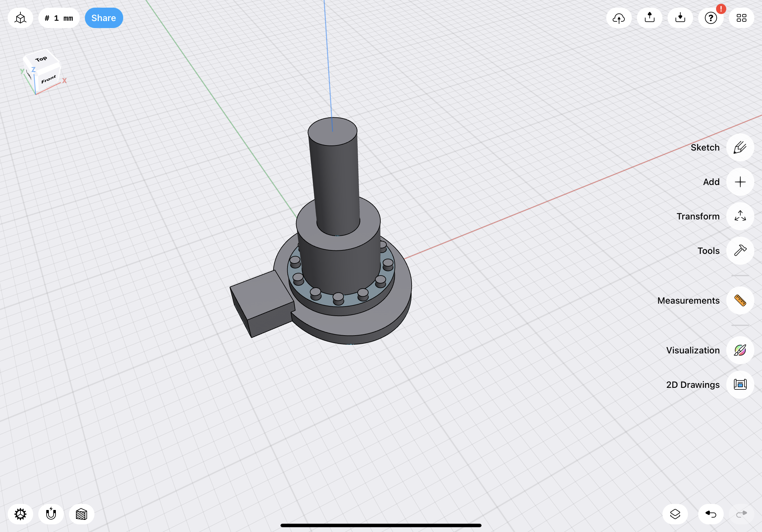Screen dimensions: 762x532
Task: Select the tall cylinder top face
Action: 332,132
